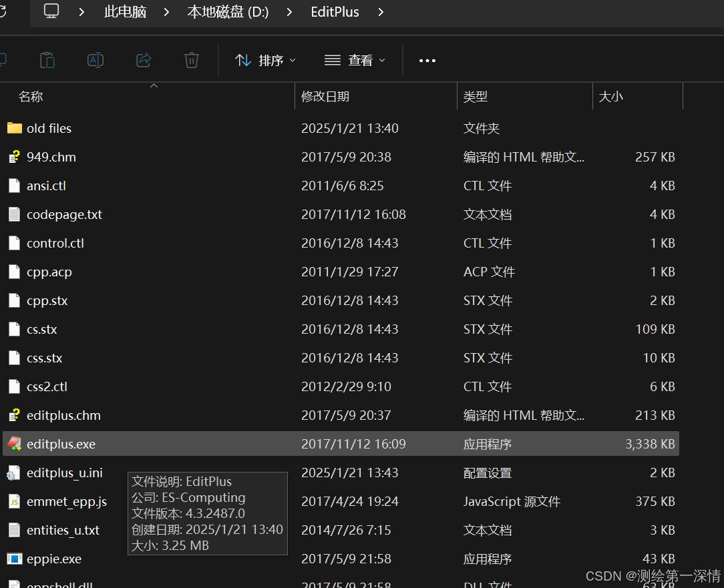The width and height of the screenshot is (724, 588).
Task: Select the cs.stx file icon
Action: point(14,329)
